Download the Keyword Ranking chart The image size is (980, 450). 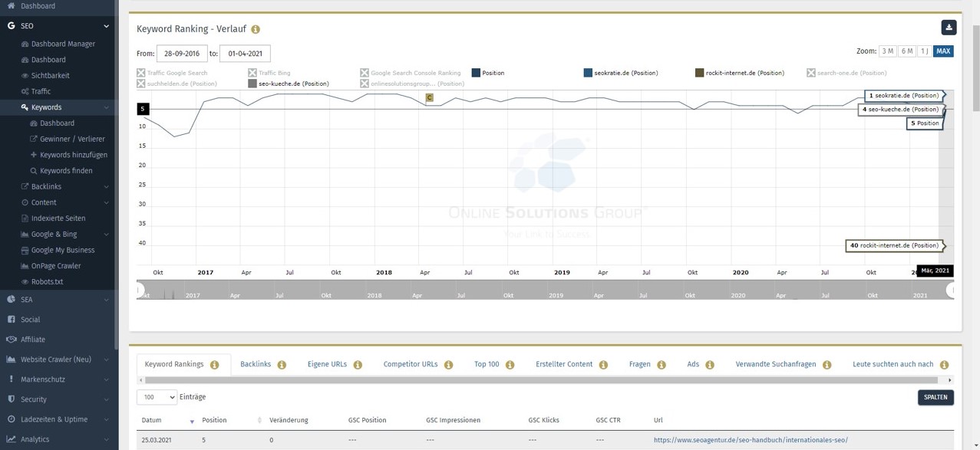(x=949, y=28)
